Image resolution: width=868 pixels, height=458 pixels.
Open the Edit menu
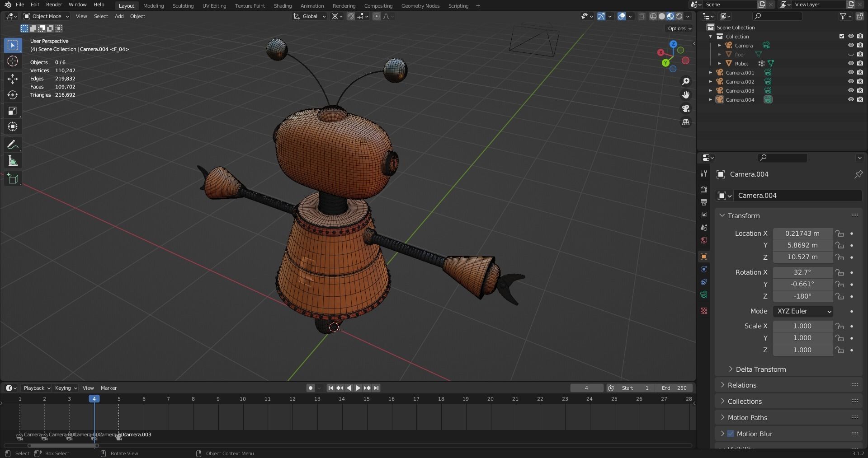pyautogui.click(x=35, y=5)
